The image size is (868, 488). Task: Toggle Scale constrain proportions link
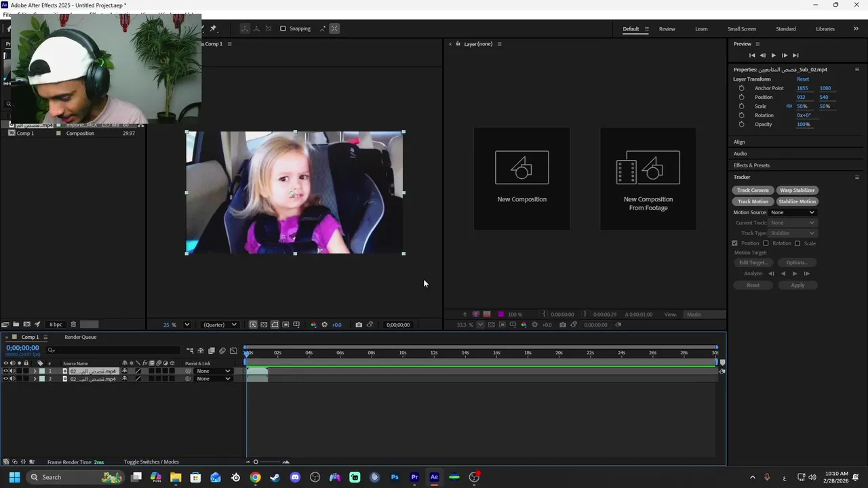coord(789,106)
